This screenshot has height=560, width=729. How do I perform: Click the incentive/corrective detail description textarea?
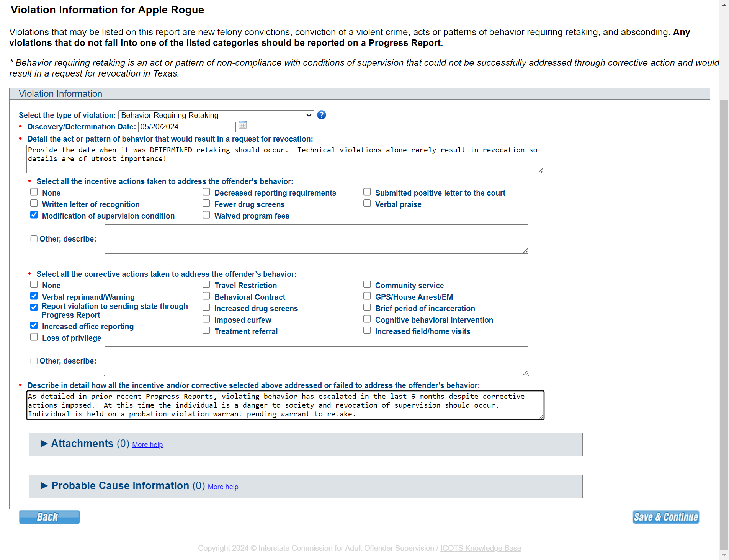(285, 405)
